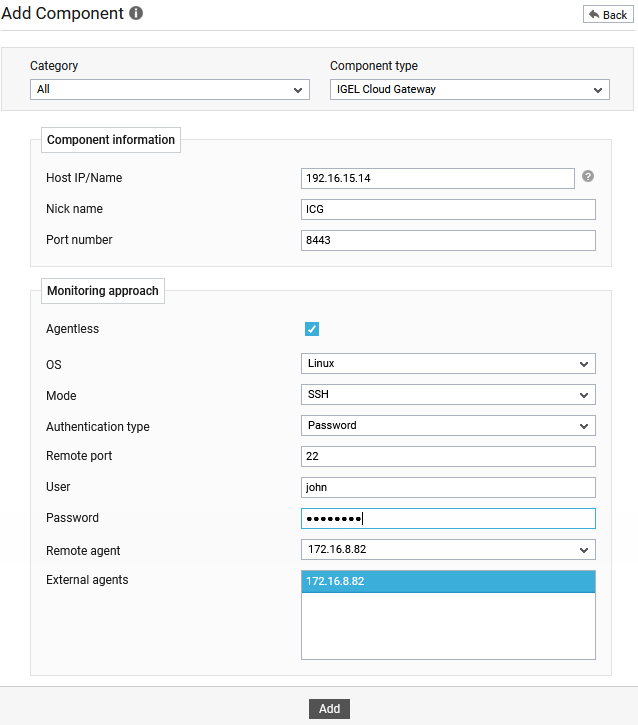Change the Authentication type dropdown
The width and height of the screenshot is (638, 725).
tap(448, 425)
